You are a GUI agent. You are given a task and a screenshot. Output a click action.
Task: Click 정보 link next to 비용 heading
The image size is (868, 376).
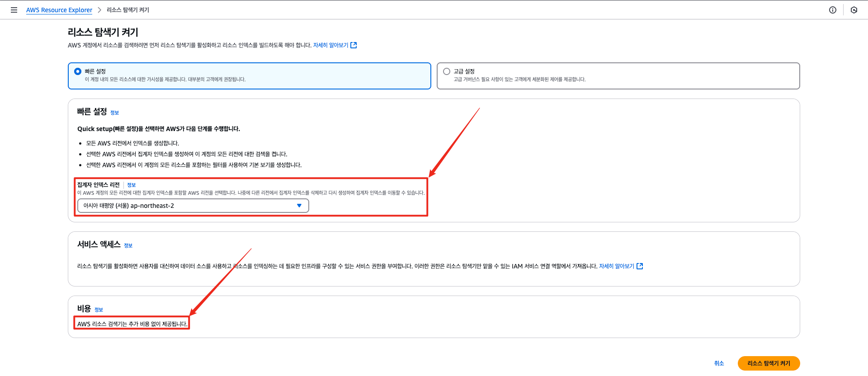(99, 310)
